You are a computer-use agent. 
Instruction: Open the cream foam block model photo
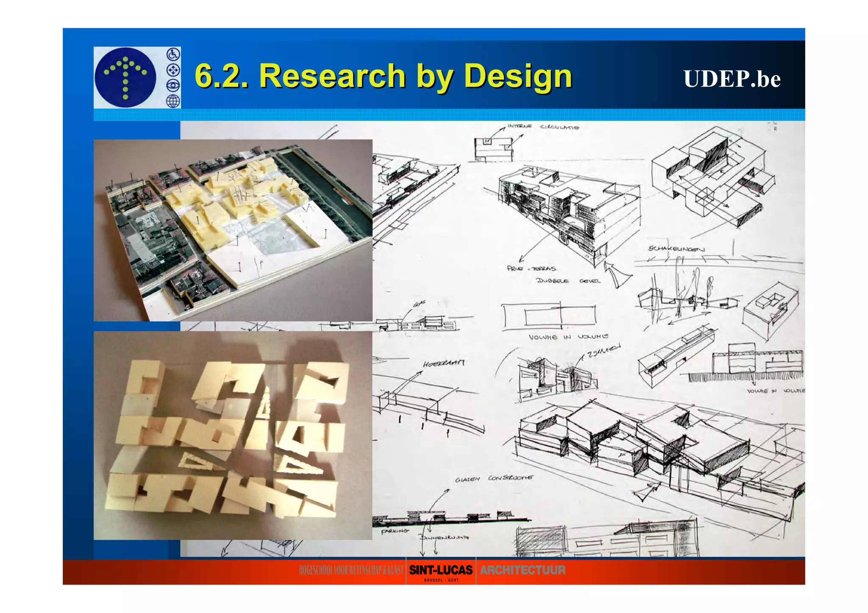point(233,435)
